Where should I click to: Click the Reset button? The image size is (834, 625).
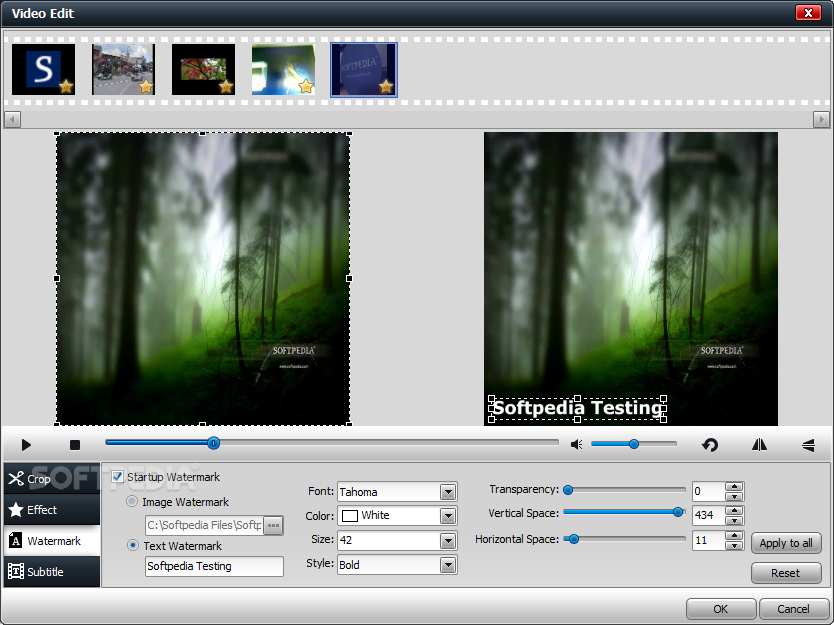point(786,573)
